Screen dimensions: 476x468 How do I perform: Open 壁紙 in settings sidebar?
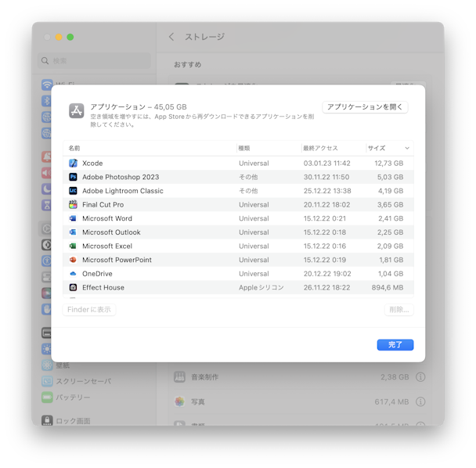(x=63, y=365)
